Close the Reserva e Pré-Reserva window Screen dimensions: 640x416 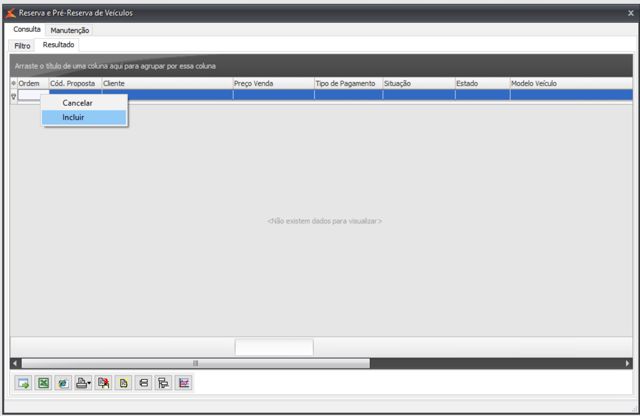tap(631, 13)
